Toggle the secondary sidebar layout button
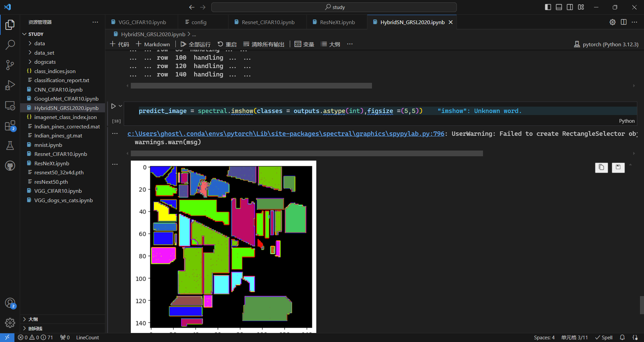The width and height of the screenshot is (644, 342). 570,7
